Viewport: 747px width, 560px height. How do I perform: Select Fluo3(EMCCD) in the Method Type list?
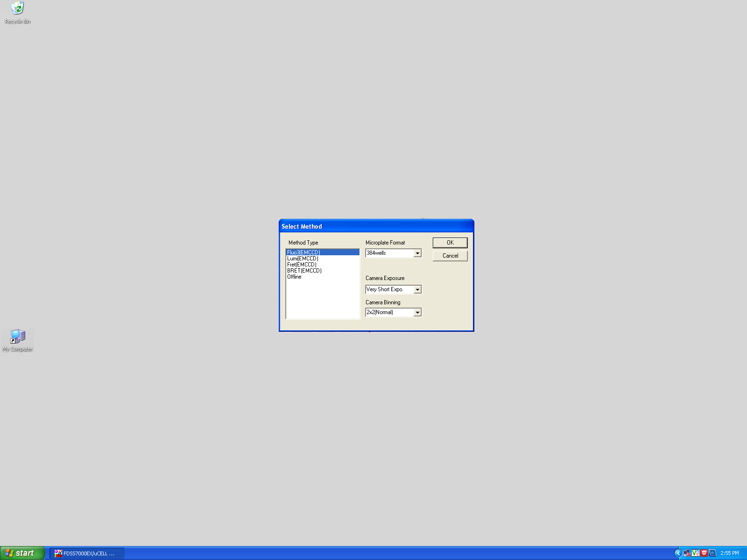point(323,252)
